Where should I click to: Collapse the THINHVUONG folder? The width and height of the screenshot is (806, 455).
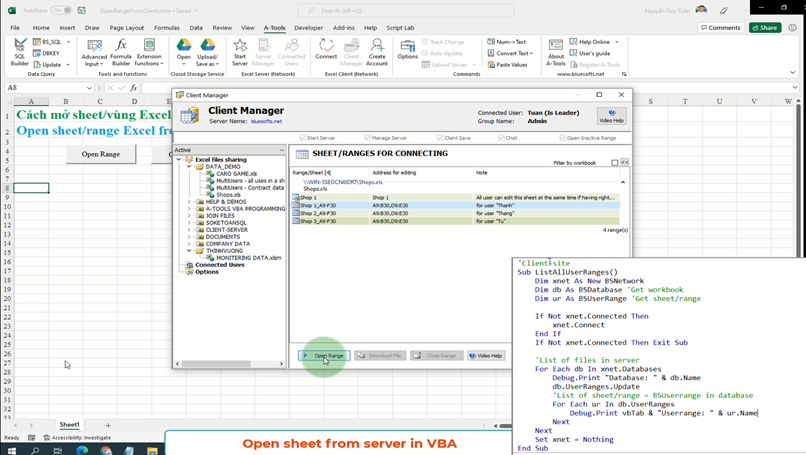tap(189, 251)
